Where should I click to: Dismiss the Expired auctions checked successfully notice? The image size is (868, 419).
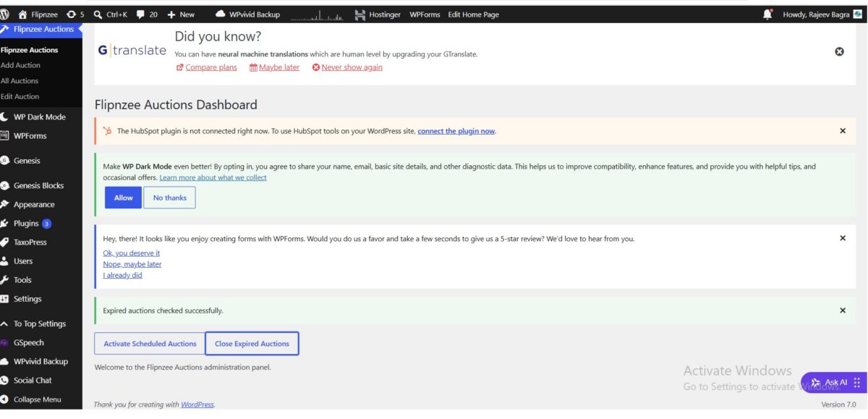click(843, 310)
